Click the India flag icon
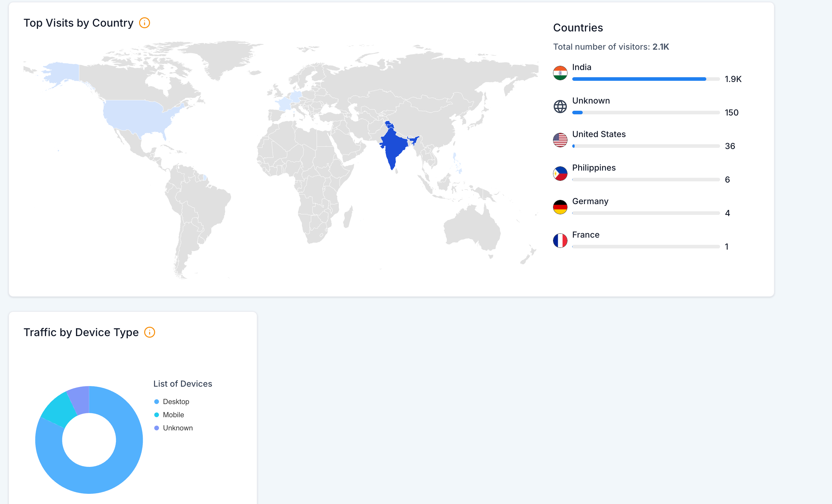832x504 pixels. [560, 73]
